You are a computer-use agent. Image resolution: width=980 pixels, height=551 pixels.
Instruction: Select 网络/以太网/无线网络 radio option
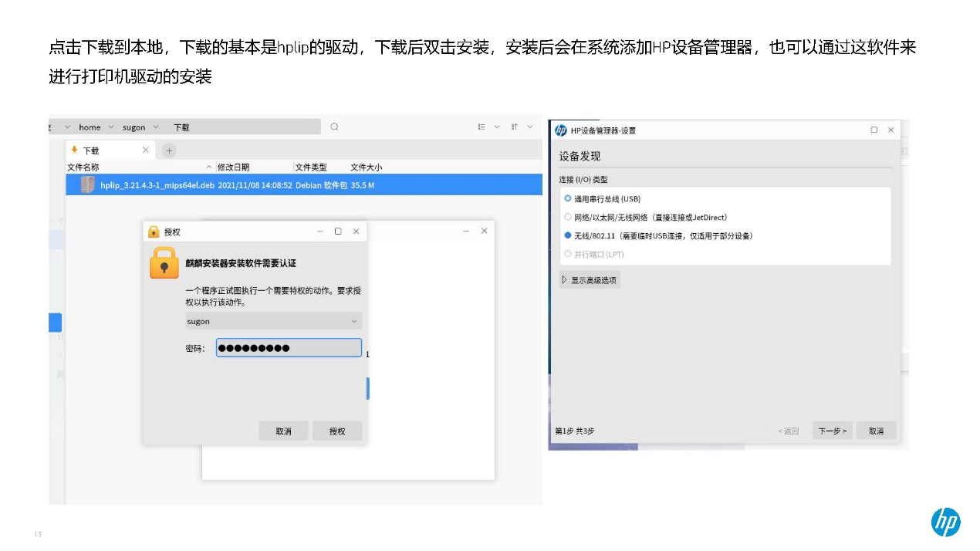[x=568, y=217]
